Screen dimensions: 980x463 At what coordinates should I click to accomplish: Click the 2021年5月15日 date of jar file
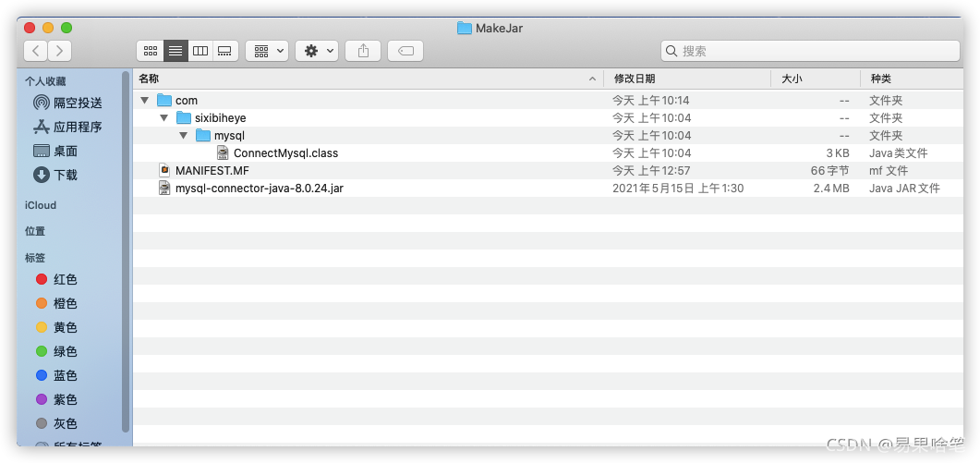tap(678, 188)
